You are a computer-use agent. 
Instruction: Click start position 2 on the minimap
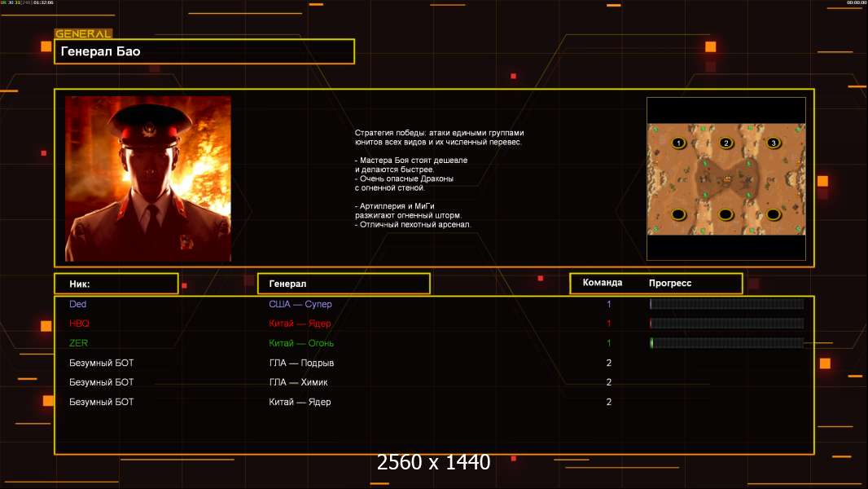pos(726,143)
